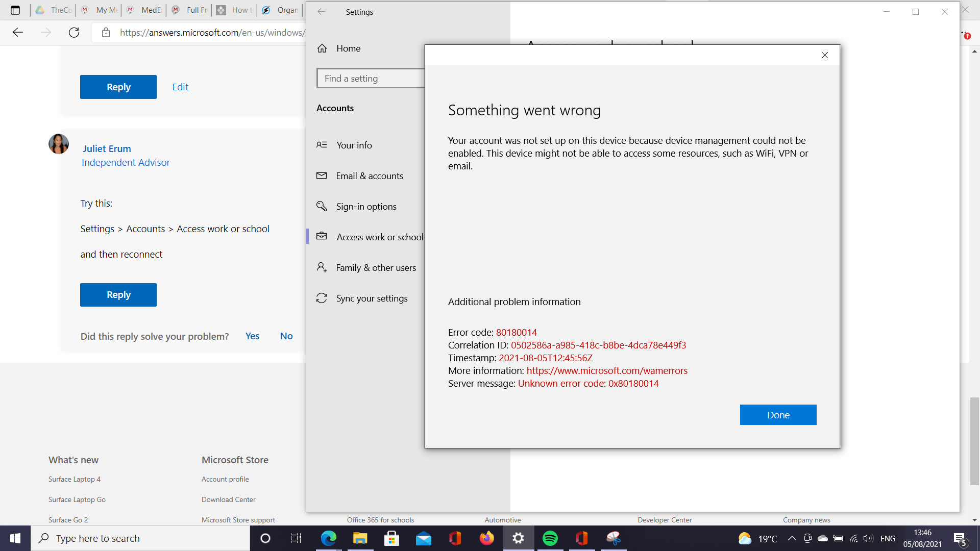This screenshot has height=551, width=980.
Task: Close the Something went wrong dialog
Action: 825,55
